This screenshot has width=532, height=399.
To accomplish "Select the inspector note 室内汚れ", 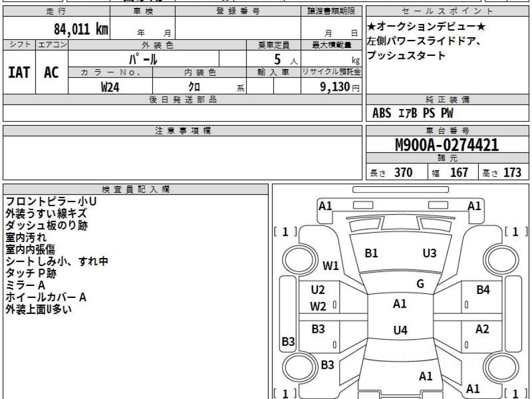I will pos(26,238).
